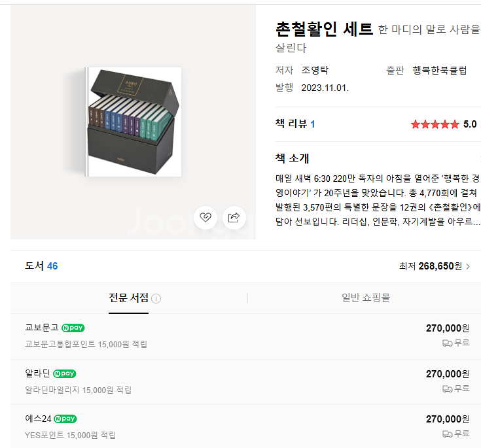Click 도서 46 listing count

click(x=41, y=266)
